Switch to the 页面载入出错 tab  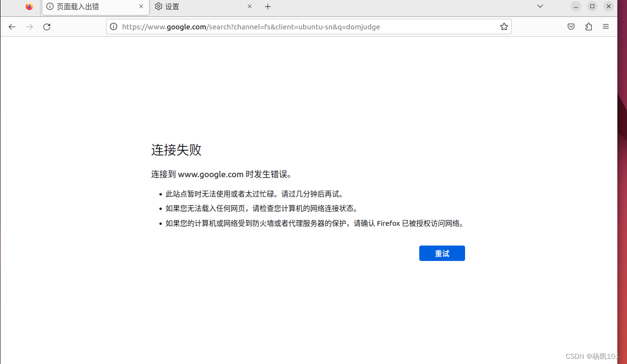pos(95,7)
